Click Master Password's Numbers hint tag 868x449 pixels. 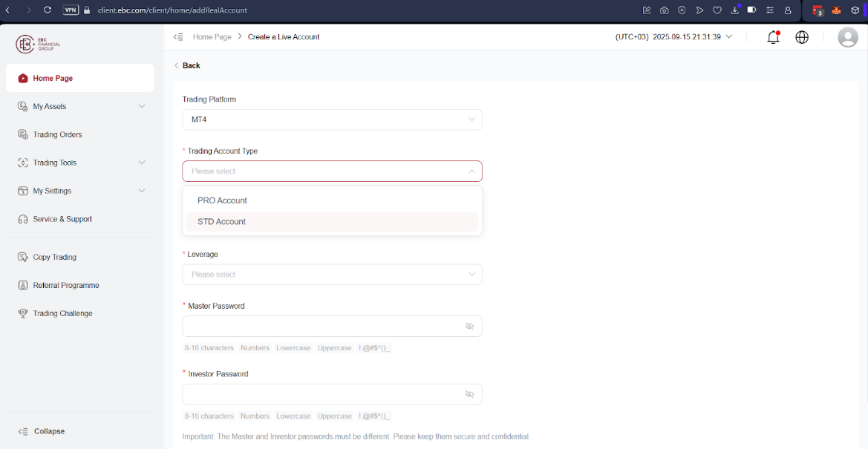[255, 348]
